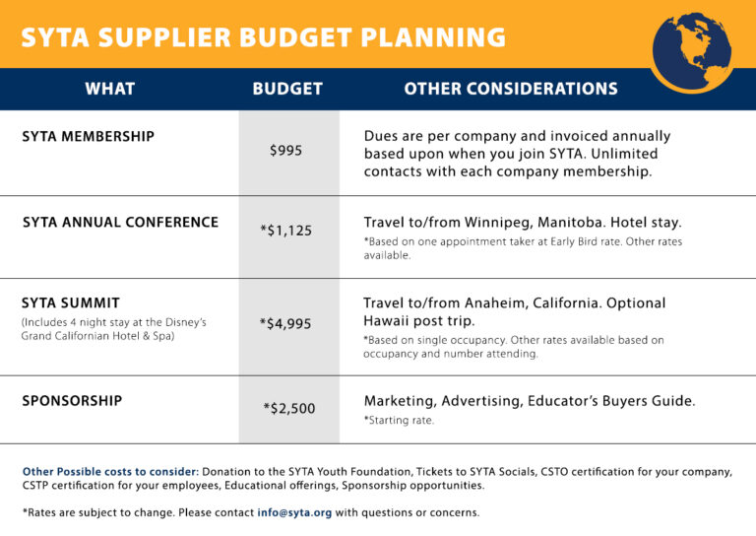Select the SPONSORSHIP row label
This screenshot has width=756, height=536.
coord(72,401)
